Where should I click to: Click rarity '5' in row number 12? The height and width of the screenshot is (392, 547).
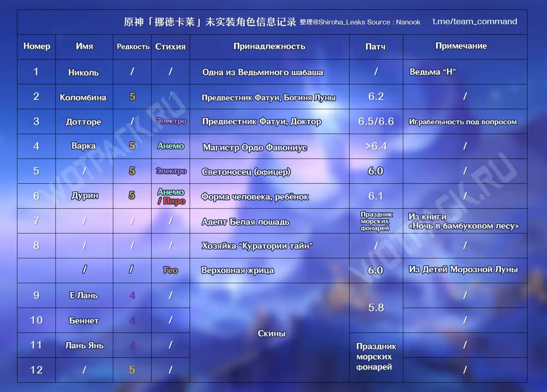132,370
